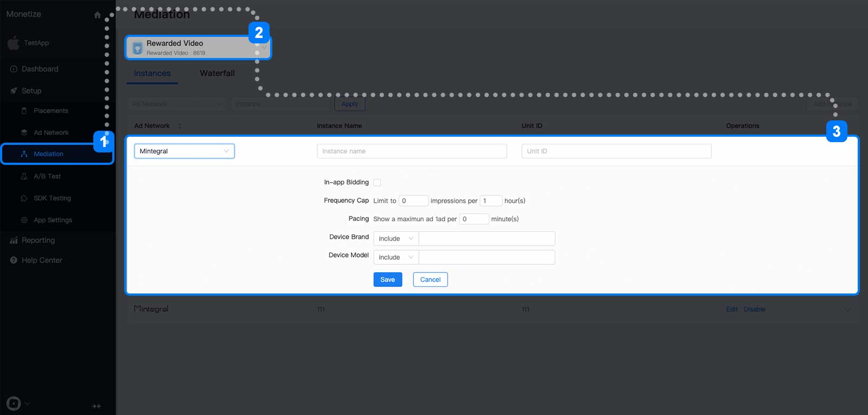This screenshot has height=415, width=868.
Task: Click the TestApp Apple logo icon
Action: coord(14,42)
